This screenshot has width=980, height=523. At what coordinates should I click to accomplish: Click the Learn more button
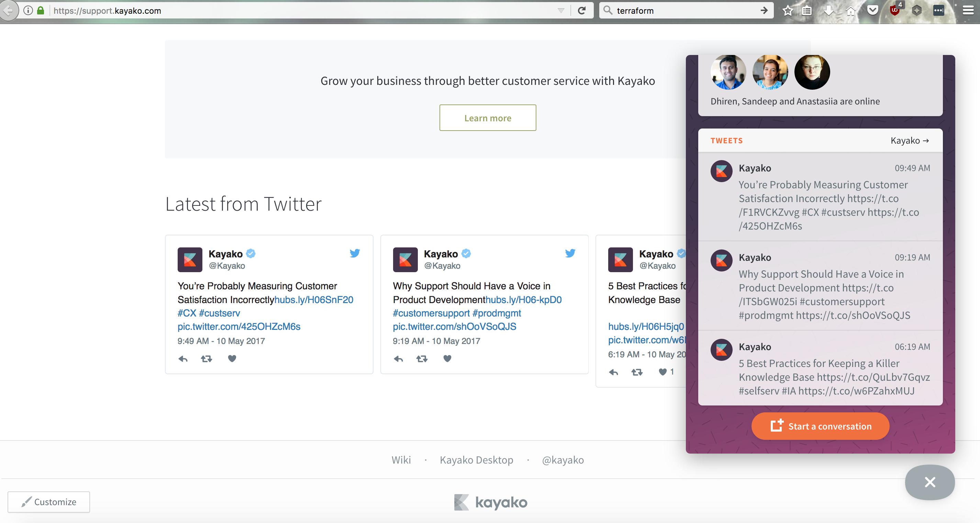coord(487,118)
